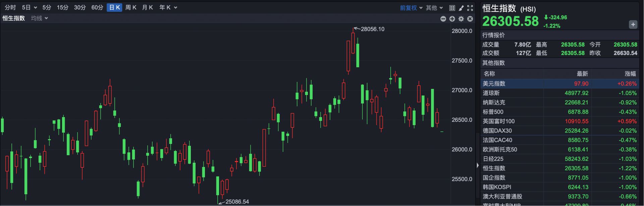Open the 年K period dropdown

click(168, 7)
